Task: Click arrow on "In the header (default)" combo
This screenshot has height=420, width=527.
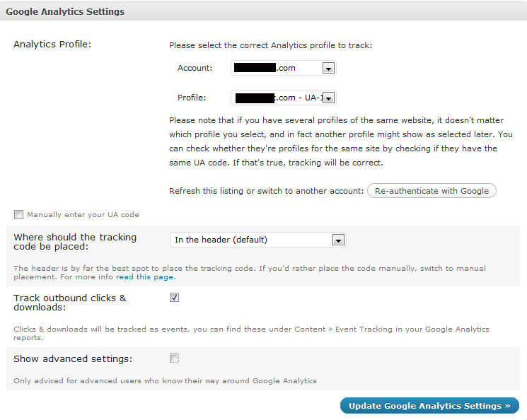Action: pos(338,240)
